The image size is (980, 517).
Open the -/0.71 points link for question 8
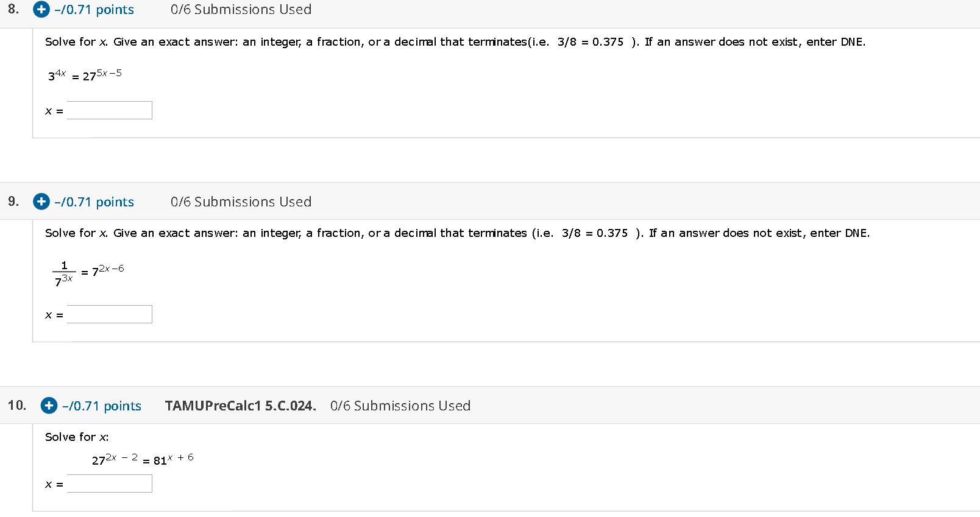click(x=93, y=10)
